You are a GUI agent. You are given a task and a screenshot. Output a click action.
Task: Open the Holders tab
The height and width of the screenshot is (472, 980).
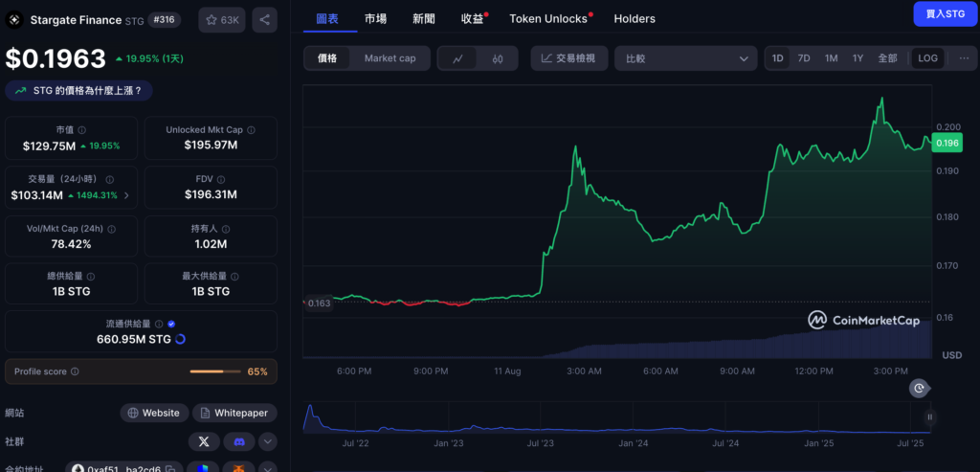[635, 19]
